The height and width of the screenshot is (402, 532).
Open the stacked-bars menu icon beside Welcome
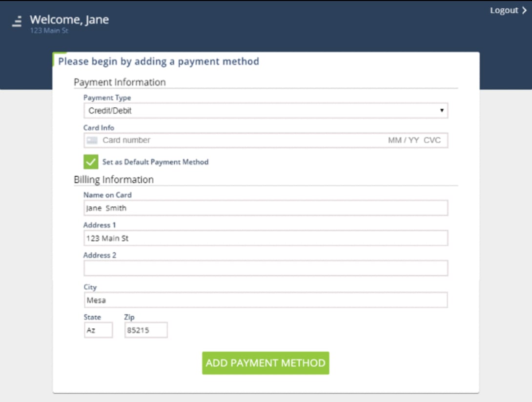(x=17, y=21)
